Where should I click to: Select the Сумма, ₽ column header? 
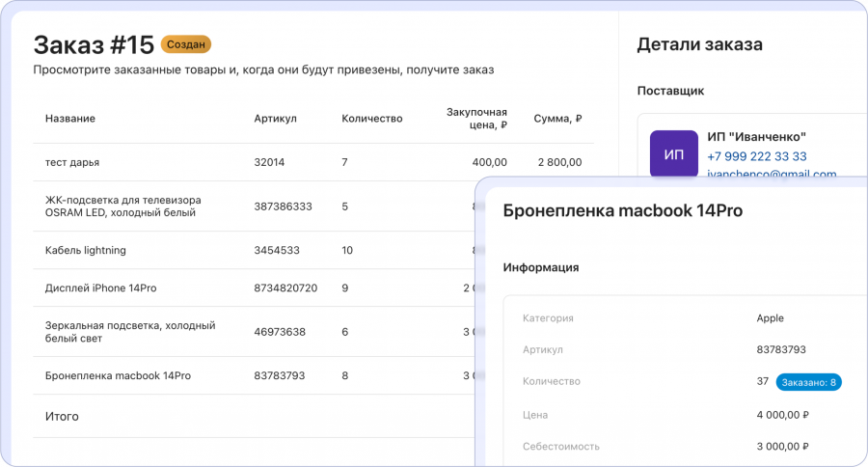(x=557, y=119)
